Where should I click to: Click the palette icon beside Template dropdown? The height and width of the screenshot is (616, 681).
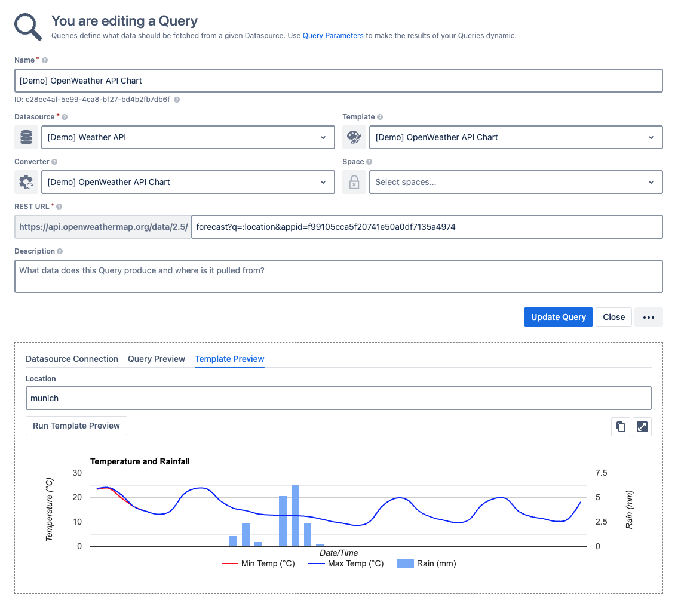(x=354, y=137)
